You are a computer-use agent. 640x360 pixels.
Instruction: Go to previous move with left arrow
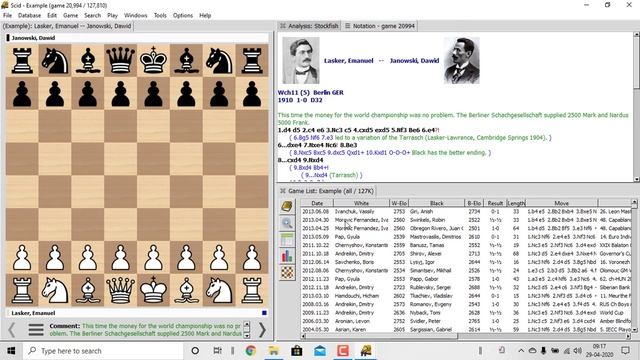point(12,330)
